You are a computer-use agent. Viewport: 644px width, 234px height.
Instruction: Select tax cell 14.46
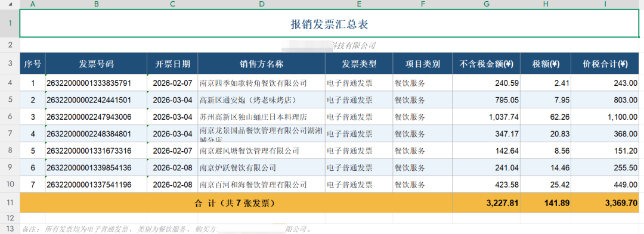click(546, 167)
